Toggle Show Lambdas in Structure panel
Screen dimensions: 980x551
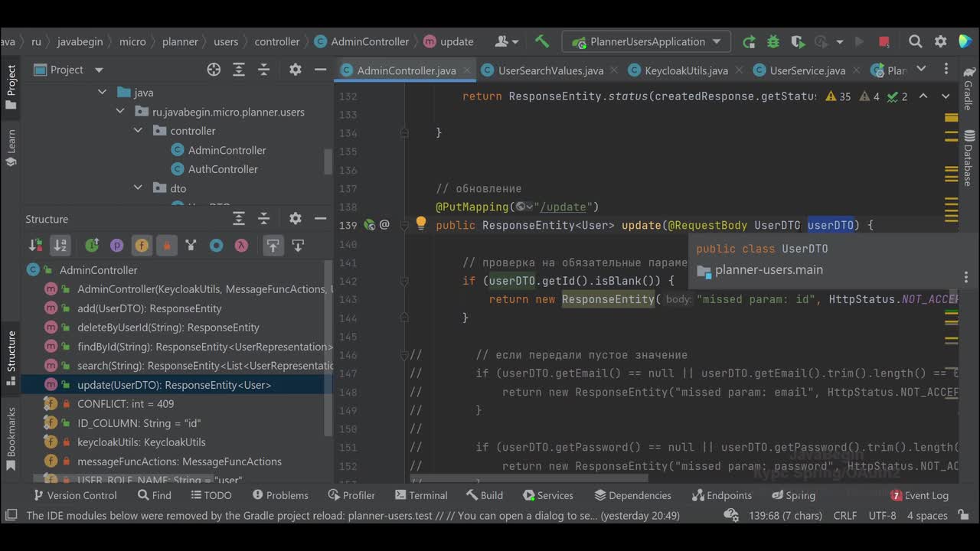(x=241, y=246)
